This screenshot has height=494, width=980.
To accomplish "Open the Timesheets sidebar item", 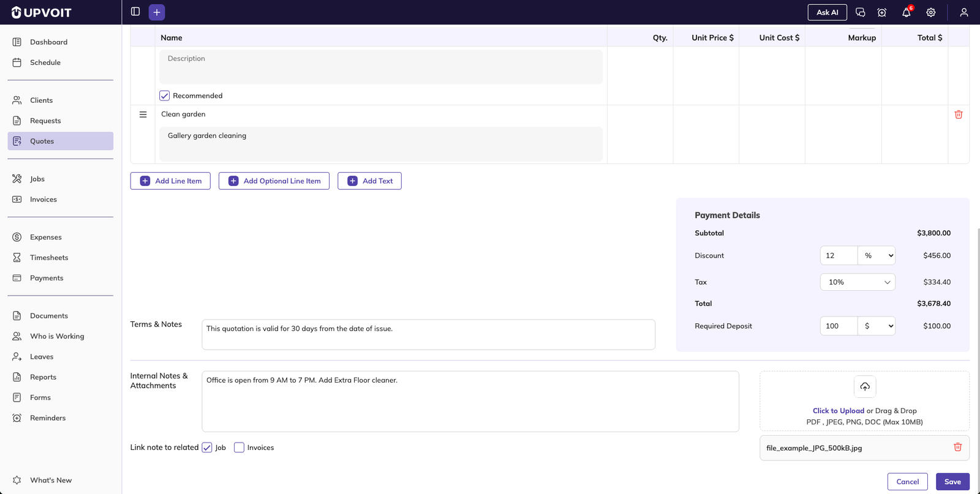I will (x=49, y=258).
